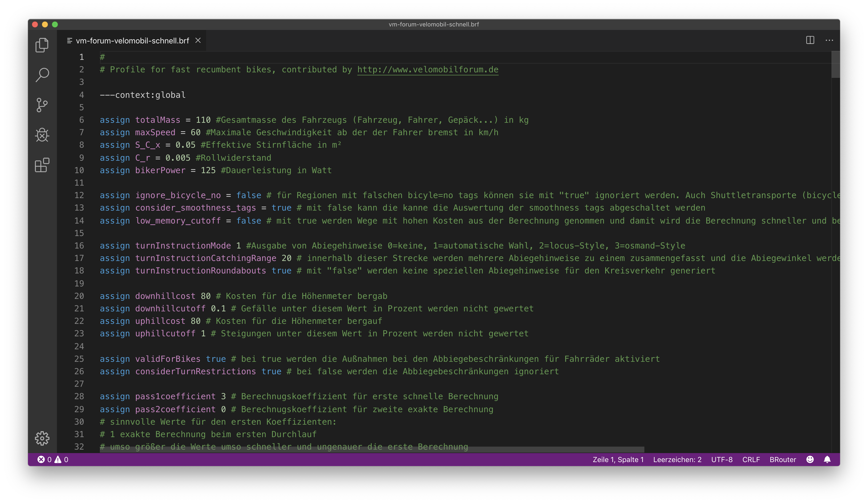Open errors and warnings status indicator
The image size is (868, 503).
point(53,459)
